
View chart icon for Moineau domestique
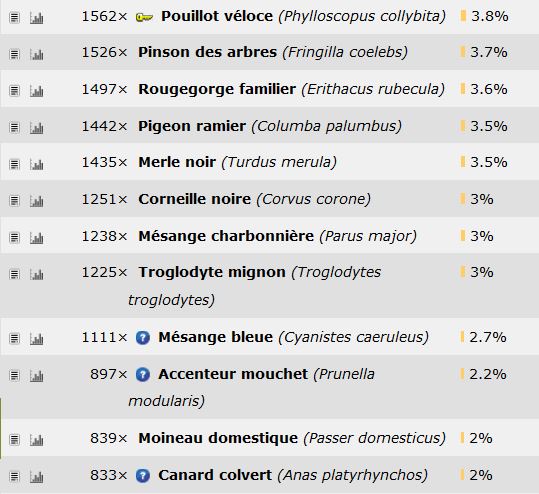36,440
